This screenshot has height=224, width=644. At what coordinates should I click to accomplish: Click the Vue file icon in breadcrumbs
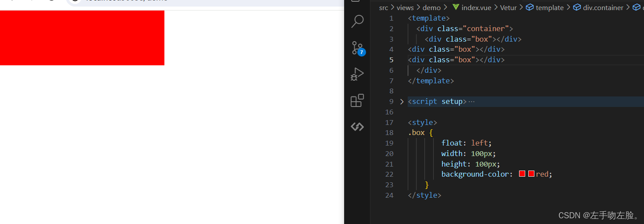pyautogui.click(x=455, y=7)
